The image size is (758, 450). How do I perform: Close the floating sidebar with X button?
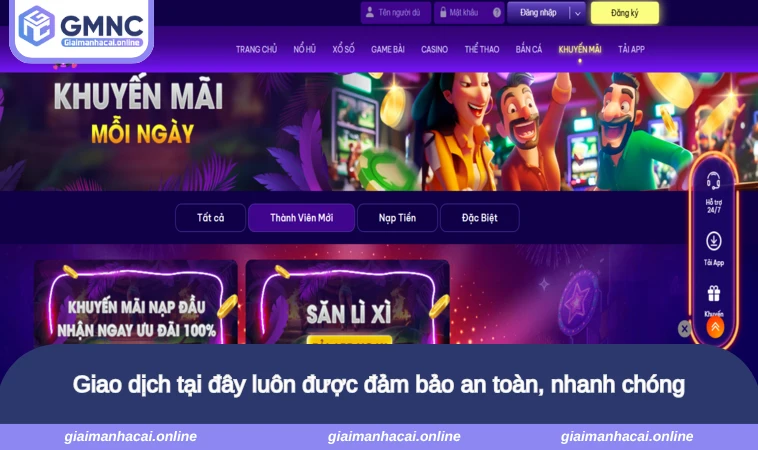(684, 329)
